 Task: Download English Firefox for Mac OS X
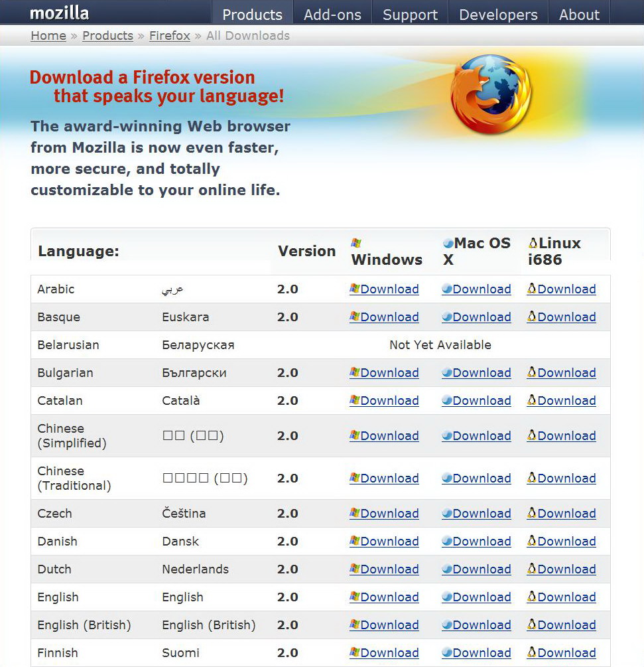[476, 597]
